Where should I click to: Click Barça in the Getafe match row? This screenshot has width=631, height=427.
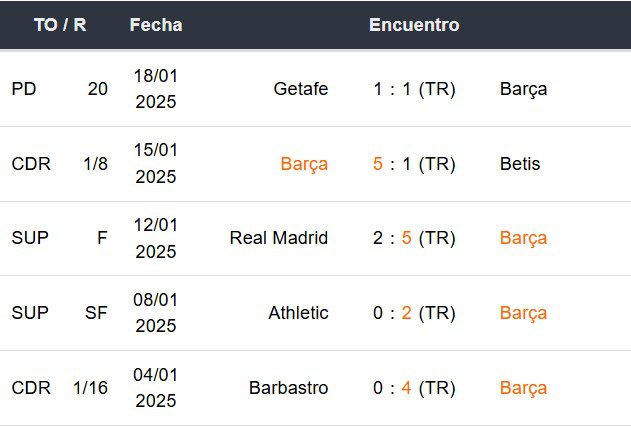pos(523,89)
